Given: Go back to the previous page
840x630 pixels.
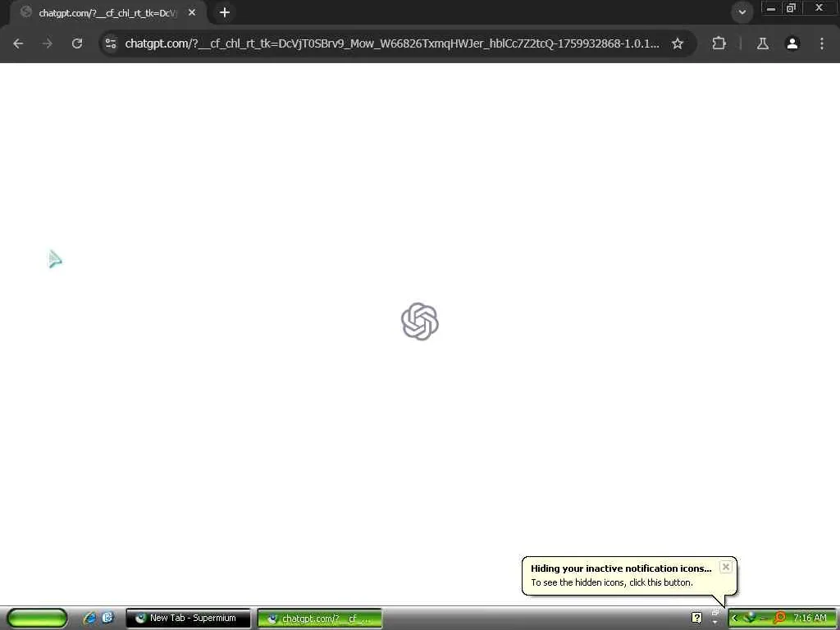Looking at the screenshot, I should 18,43.
